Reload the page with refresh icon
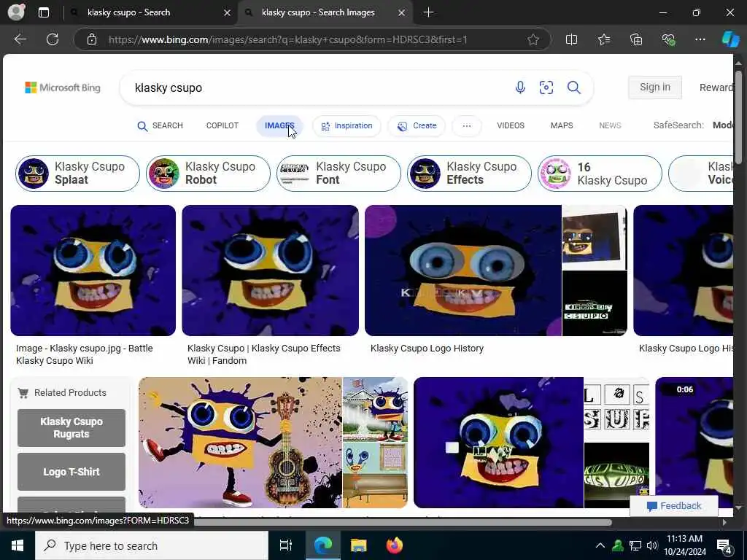The height and width of the screenshot is (560, 747). coord(53,39)
